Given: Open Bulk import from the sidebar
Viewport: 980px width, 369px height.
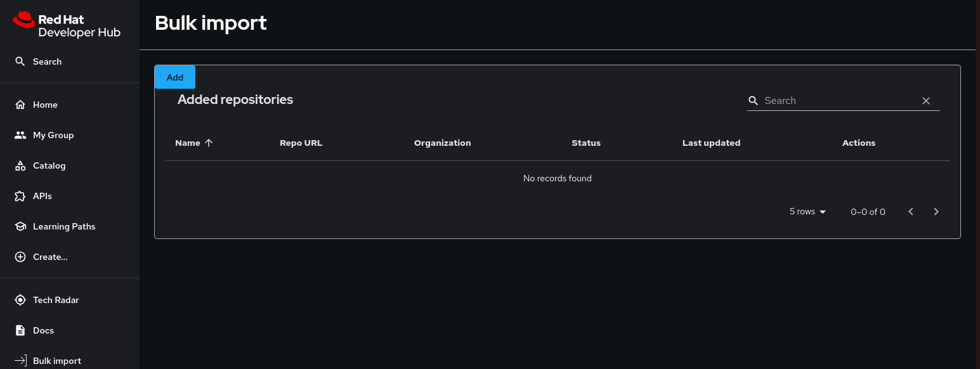Looking at the screenshot, I should pos(56,361).
